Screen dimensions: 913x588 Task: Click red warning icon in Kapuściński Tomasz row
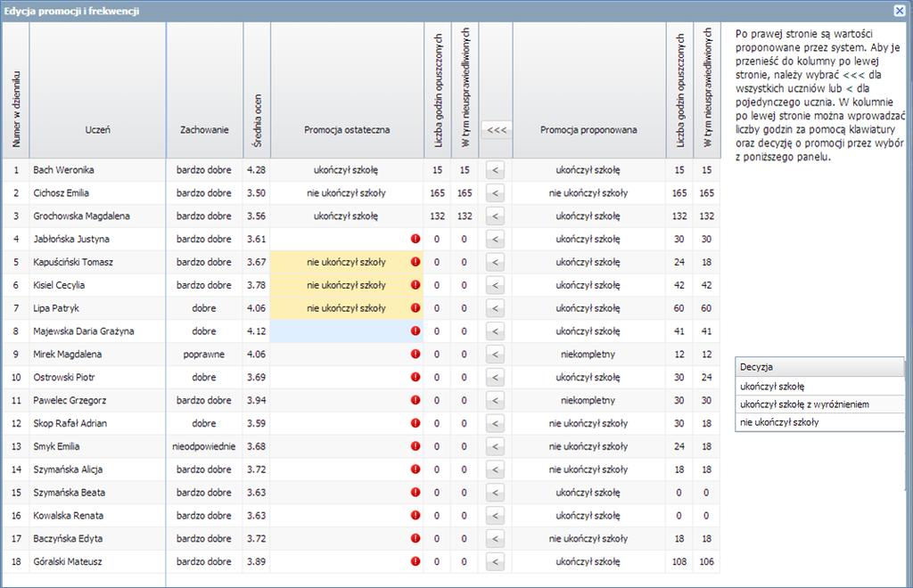[x=415, y=262]
